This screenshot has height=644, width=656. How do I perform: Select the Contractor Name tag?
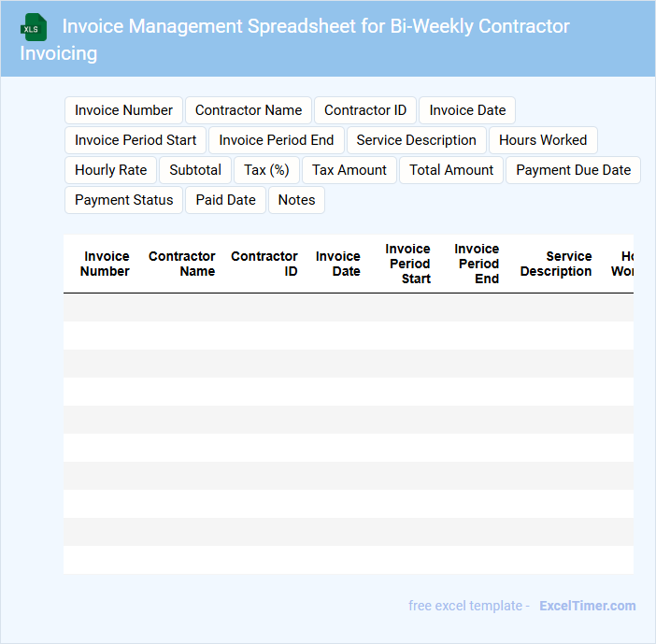(249, 110)
